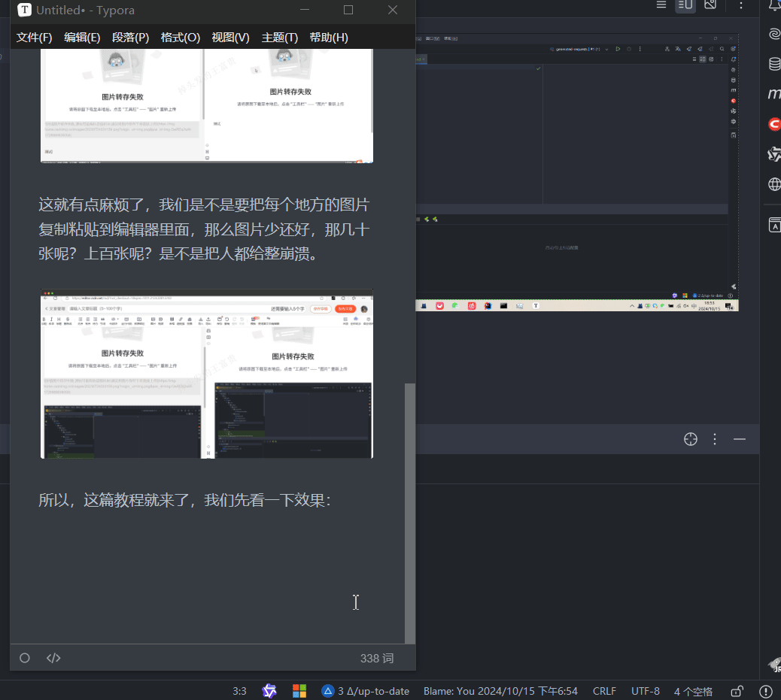Open the Tongyi Lingma sidebar panel

click(774, 154)
